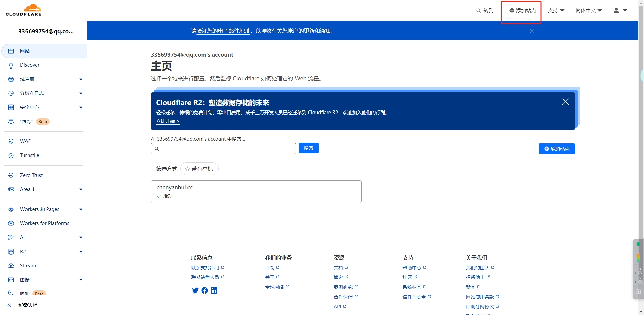Click the Area 1 envelope icon
This screenshot has height=315, width=644.
11,189
